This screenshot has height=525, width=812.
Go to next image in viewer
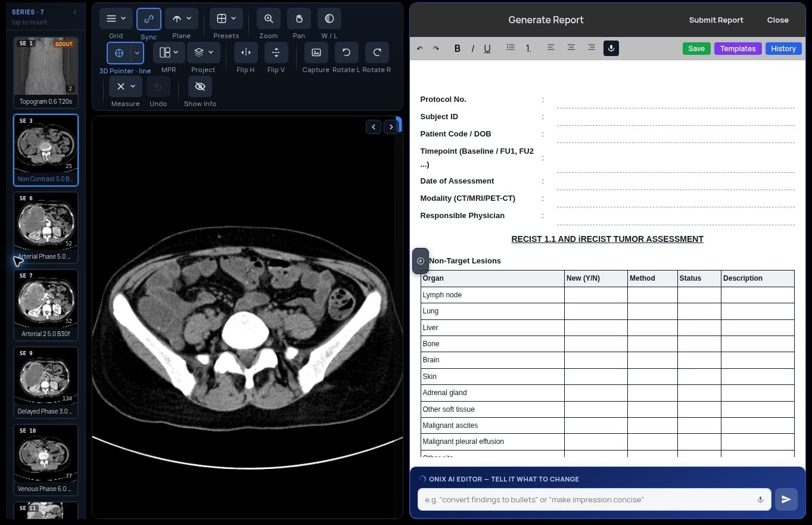pyautogui.click(x=391, y=126)
